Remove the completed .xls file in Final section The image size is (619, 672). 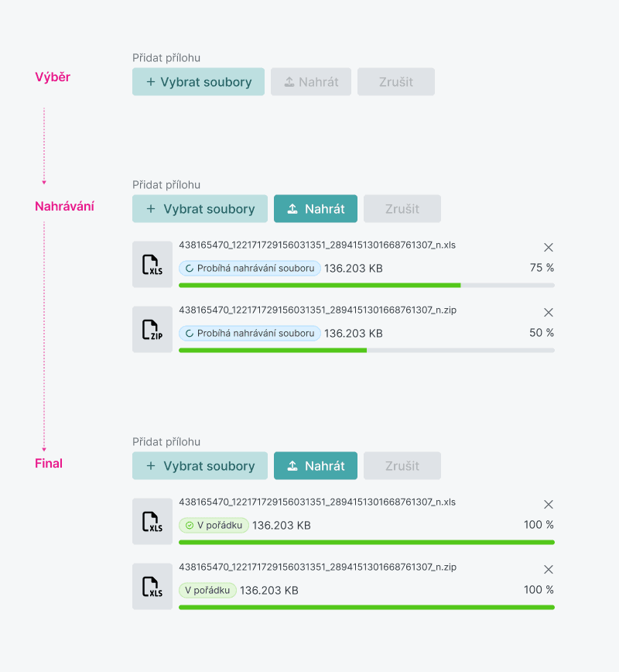(x=549, y=505)
